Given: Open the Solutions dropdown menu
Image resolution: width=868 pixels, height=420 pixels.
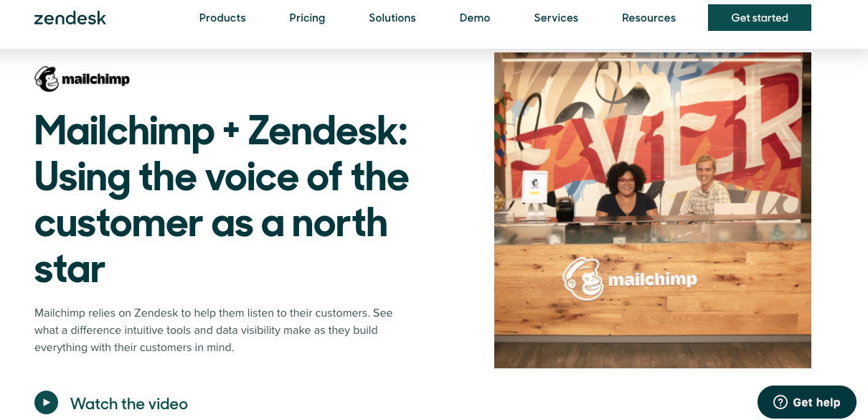Looking at the screenshot, I should point(392,18).
